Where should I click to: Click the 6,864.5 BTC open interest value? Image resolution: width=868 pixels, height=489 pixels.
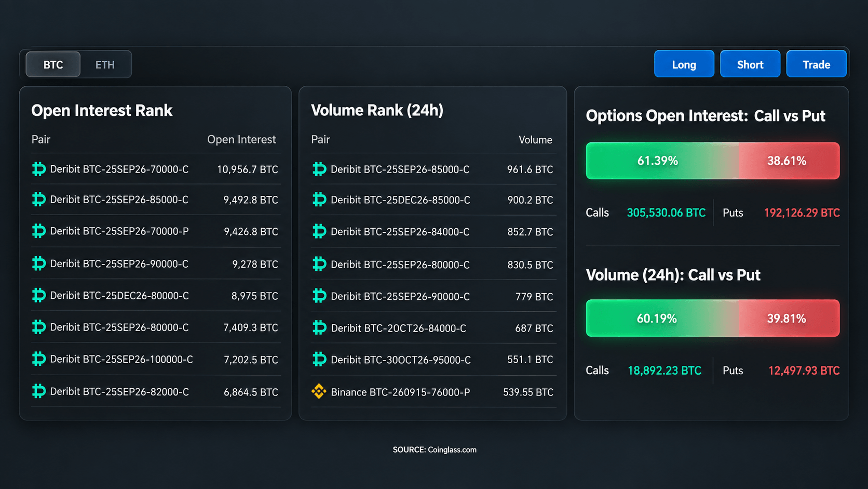[251, 392]
